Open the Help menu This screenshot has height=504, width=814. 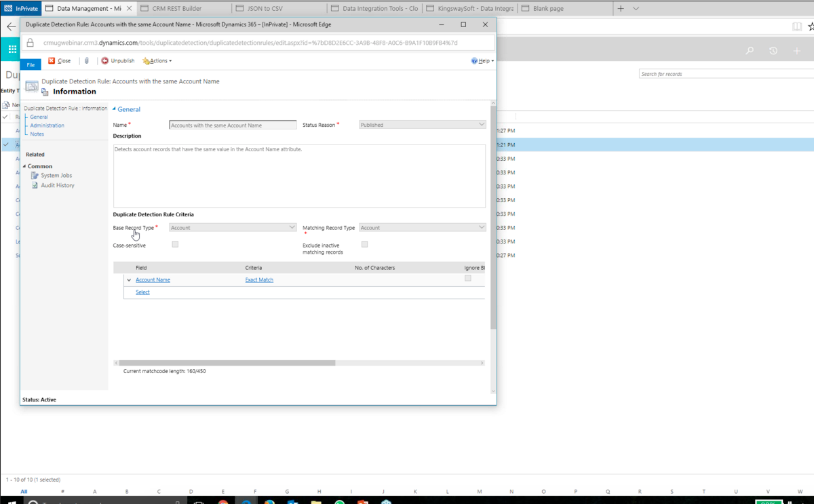pos(482,61)
